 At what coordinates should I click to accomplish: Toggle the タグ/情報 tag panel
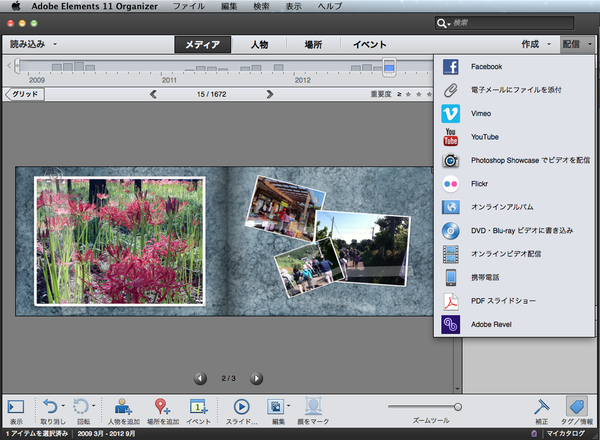pyautogui.click(x=577, y=406)
